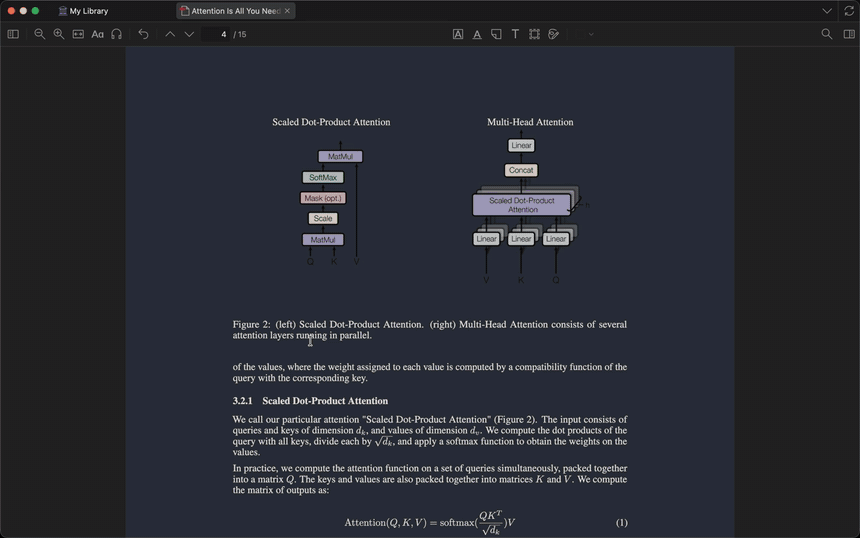
Task: Click the Multi-Head Attention diagram title
Action: click(530, 122)
